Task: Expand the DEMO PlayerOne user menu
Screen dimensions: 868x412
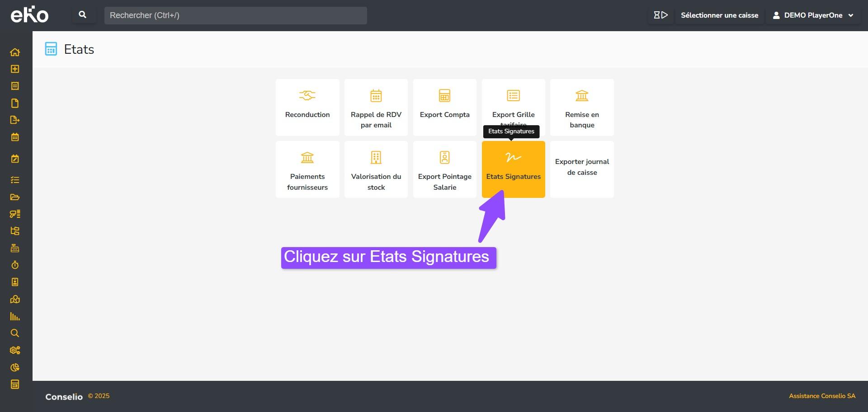Action: pyautogui.click(x=813, y=15)
